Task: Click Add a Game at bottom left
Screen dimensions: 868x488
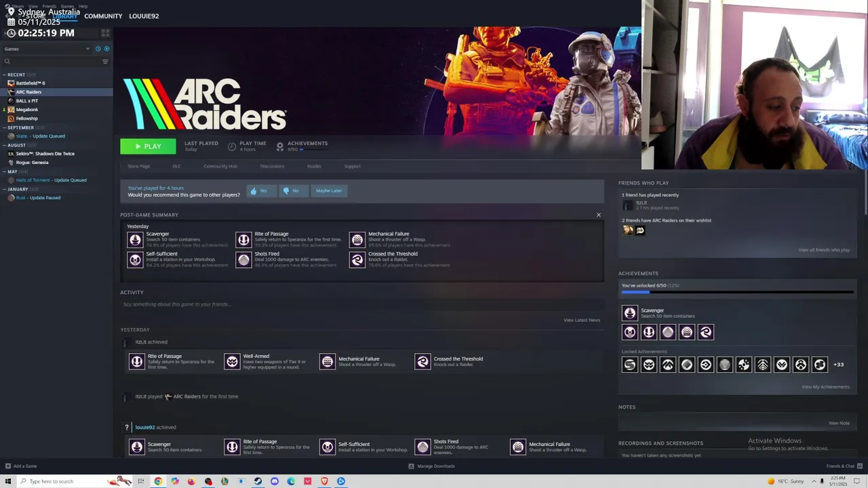Action: (x=21, y=466)
